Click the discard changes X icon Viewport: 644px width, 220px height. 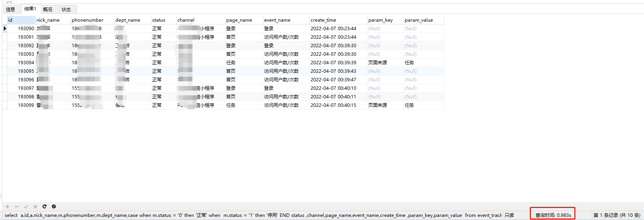coord(35,206)
